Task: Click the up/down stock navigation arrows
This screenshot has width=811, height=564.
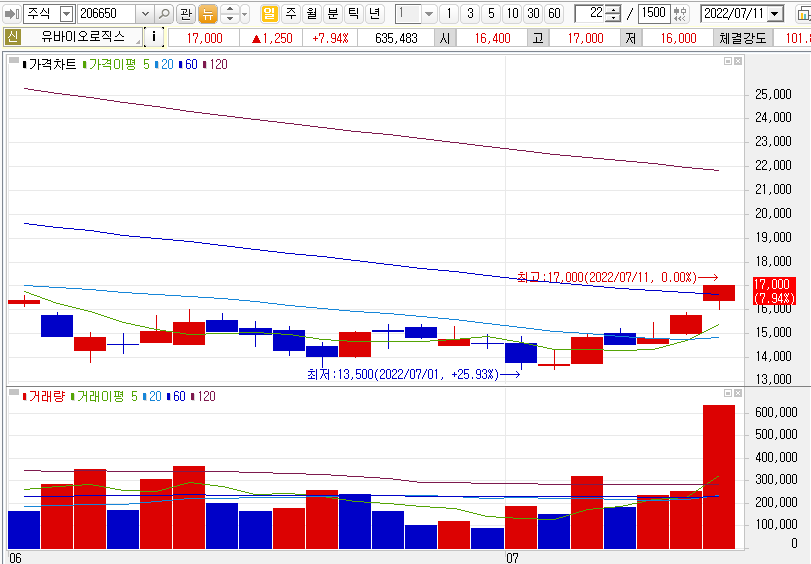Action: point(230,14)
